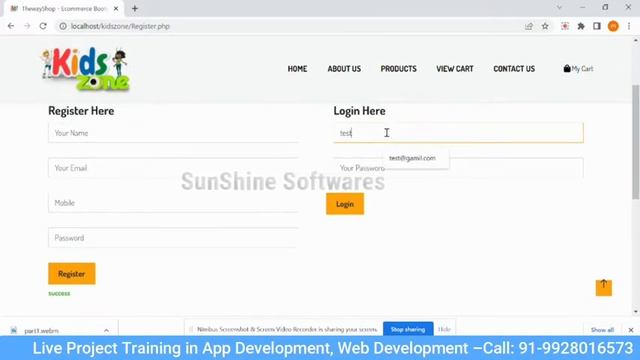Click the browser forward arrow
This screenshot has width=640, height=360.
tap(27, 26)
